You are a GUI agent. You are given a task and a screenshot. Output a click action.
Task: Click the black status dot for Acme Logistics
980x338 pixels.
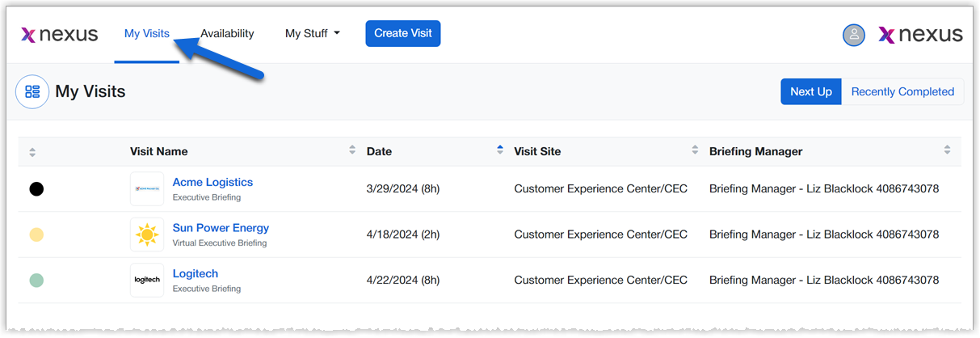pos(36,189)
